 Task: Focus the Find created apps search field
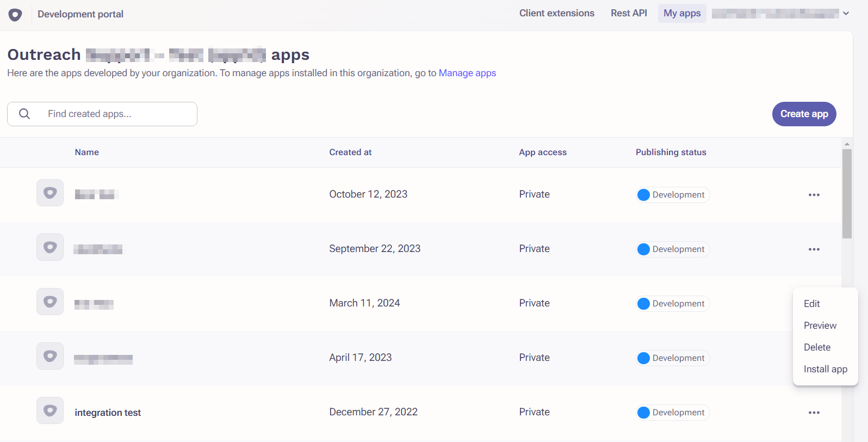click(x=102, y=114)
